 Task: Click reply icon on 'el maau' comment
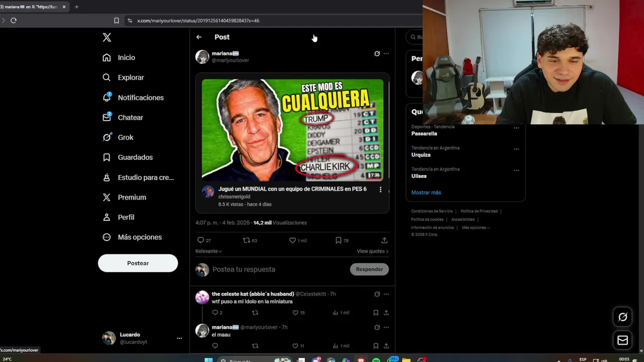215,346
